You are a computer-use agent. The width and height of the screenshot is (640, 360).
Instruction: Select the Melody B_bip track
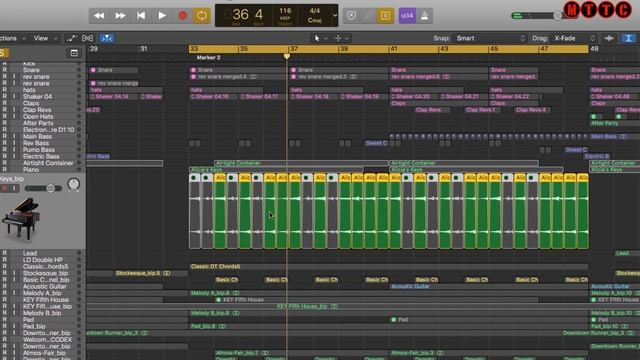click(42, 313)
